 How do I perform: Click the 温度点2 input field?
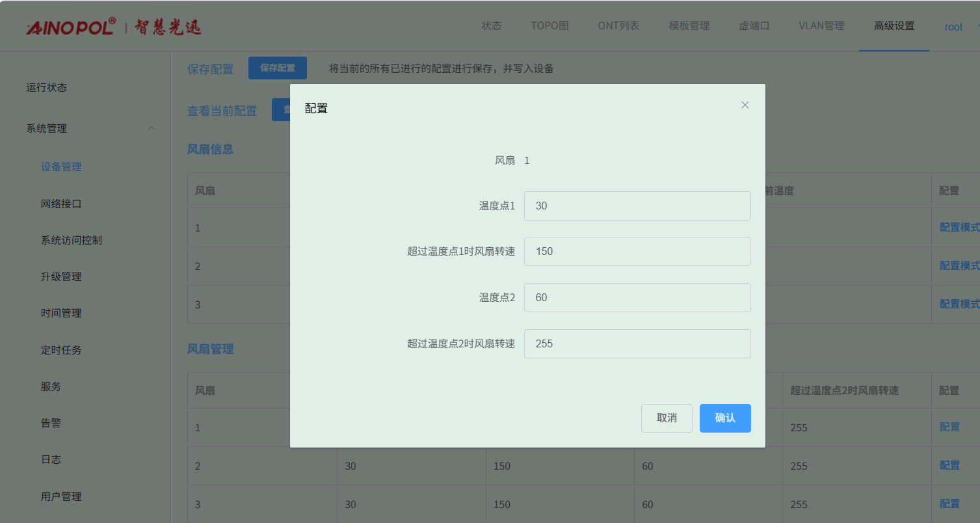click(637, 298)
